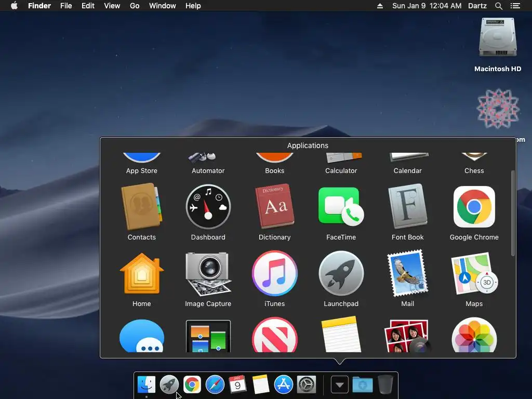
Task: Collapse the Applications stack in the Dock
Action: tap(340, 385)
